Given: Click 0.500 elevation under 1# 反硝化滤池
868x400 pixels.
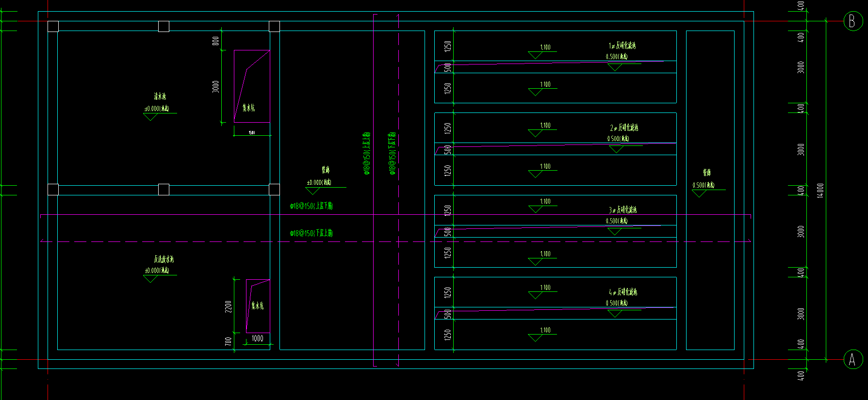Looking at the screenshot, I should (617, 57).
